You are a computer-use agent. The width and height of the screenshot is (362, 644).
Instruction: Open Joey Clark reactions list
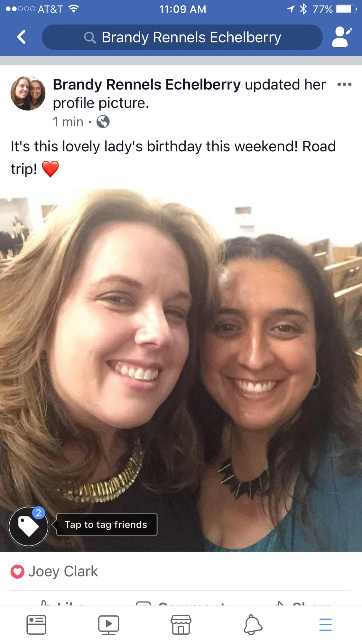pos(63,572)
